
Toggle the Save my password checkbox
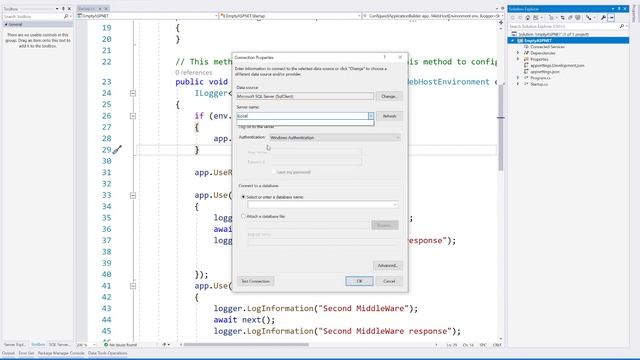coord(274,172)
